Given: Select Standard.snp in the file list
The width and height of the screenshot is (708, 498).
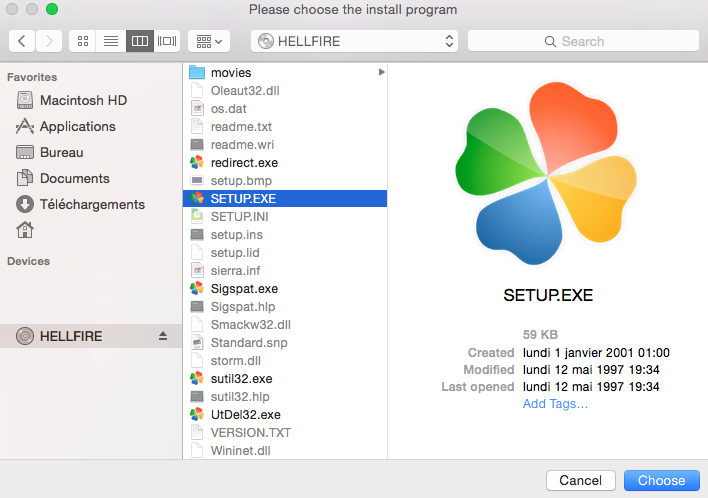Looking at the screenshot, I should (285, 343).
